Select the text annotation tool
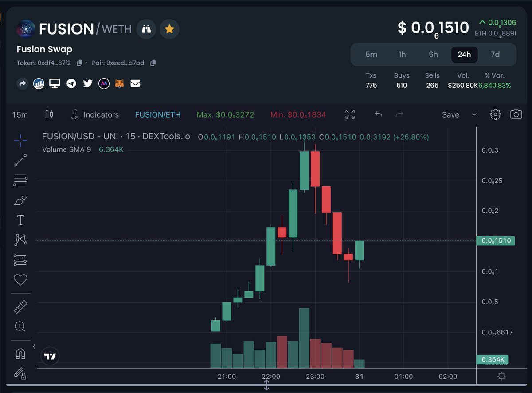Viewport: 532px width, 393px height. (x=20, y=220)
